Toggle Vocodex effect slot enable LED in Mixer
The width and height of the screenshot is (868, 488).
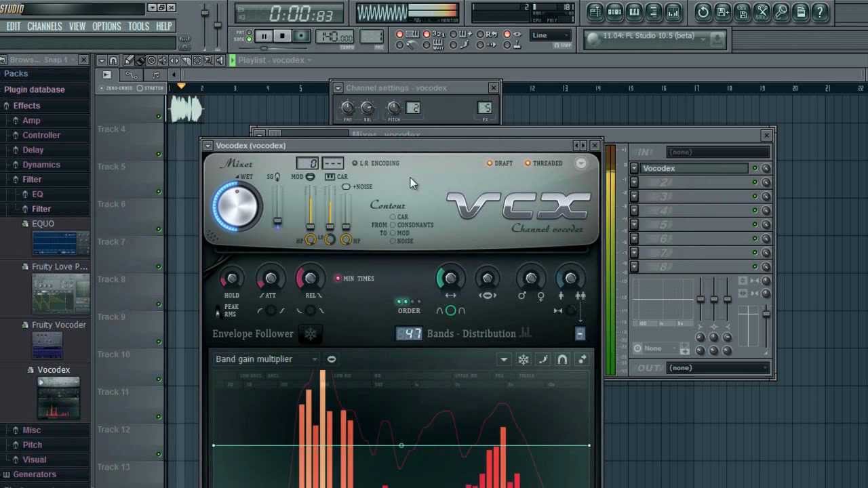[755, 168]
